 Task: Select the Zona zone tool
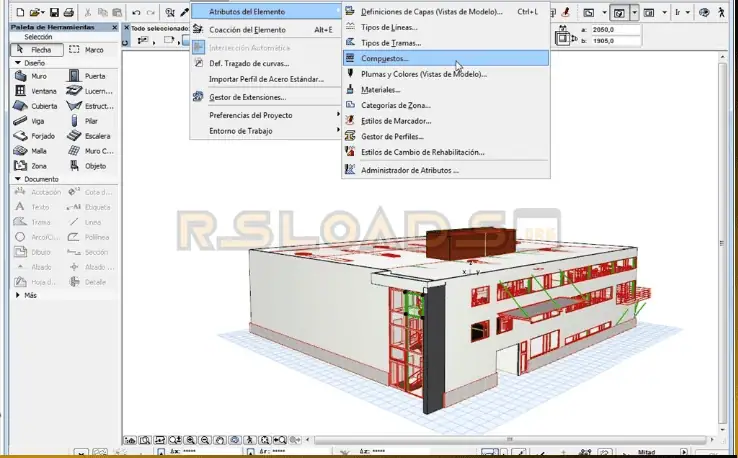(30, 166)
